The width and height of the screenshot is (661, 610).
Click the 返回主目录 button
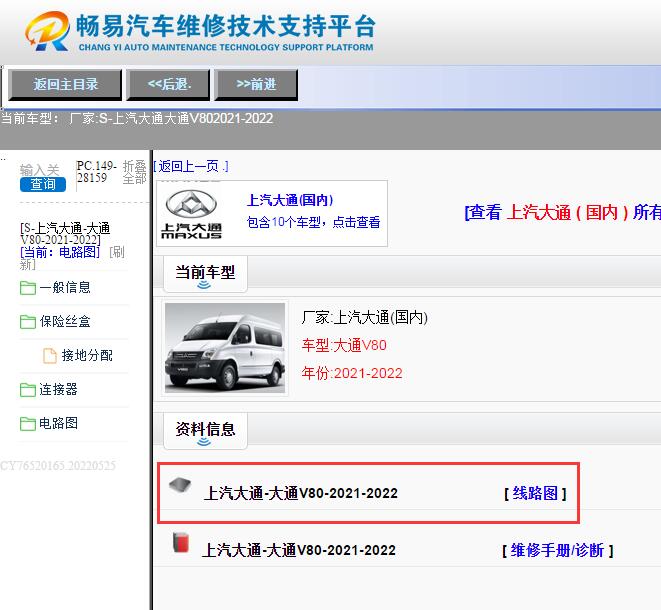point(65,85)
